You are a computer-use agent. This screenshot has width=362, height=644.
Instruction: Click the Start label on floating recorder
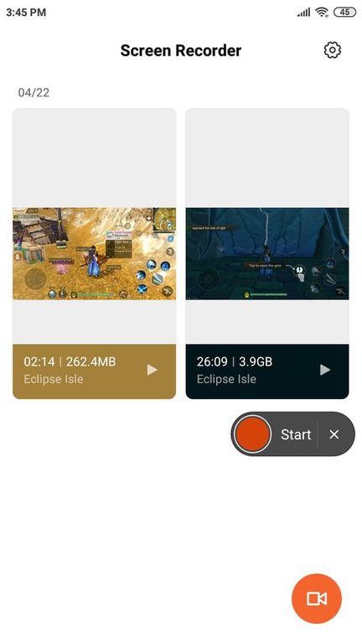tap(296, 434)
